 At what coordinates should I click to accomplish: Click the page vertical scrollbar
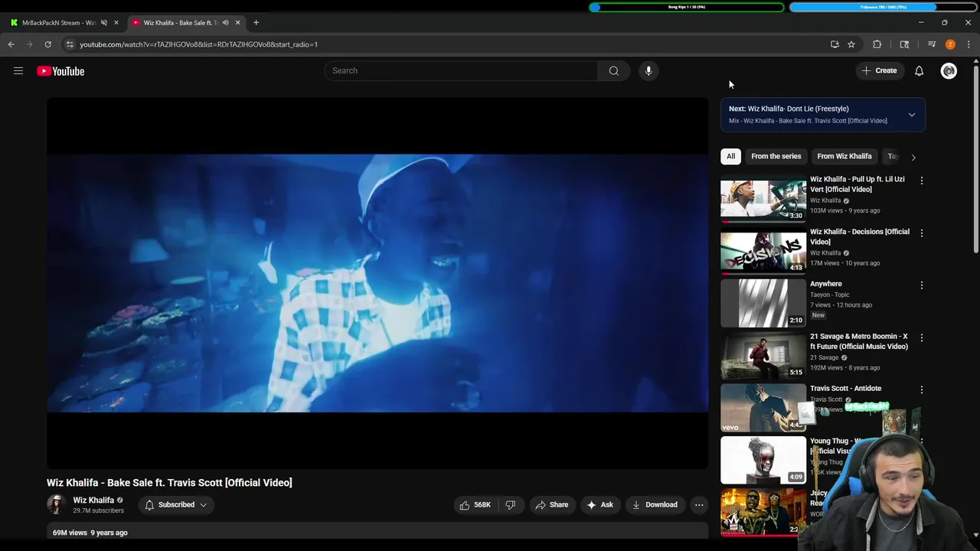point(975,161)
